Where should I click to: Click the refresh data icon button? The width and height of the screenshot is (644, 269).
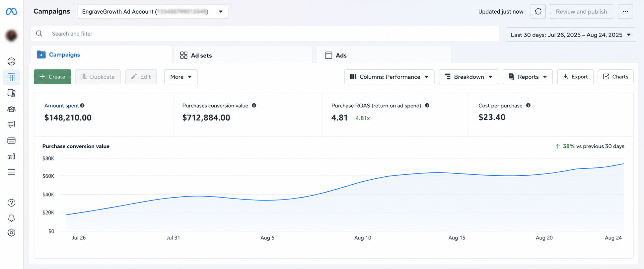click(x=538, y=12)
